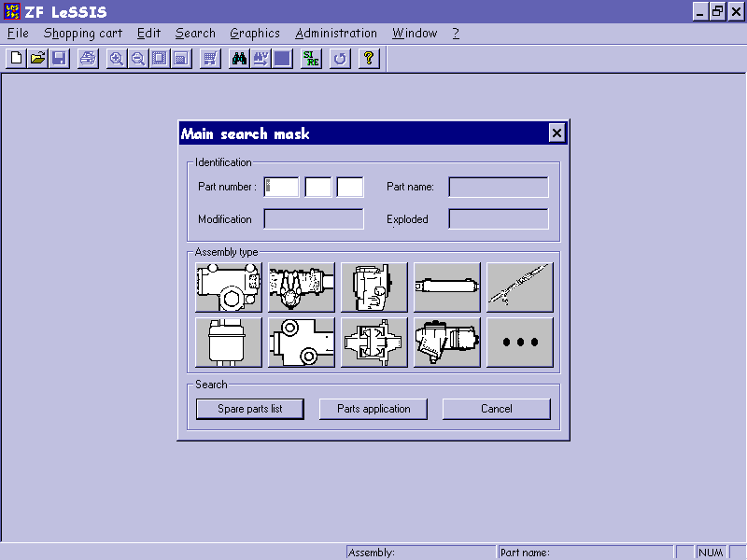Open the Administration menu
Viewport: 747px width, 560px height.
(x=336, y=34)
